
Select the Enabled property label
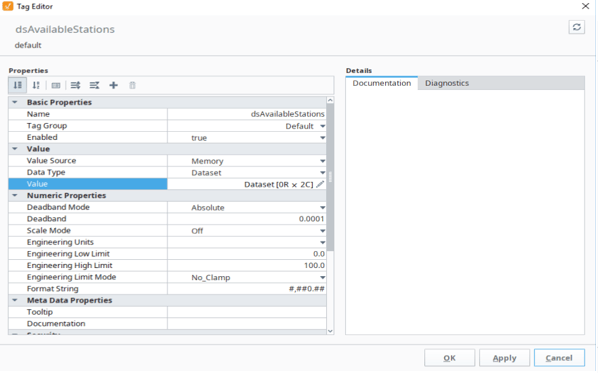coord(42,137)
